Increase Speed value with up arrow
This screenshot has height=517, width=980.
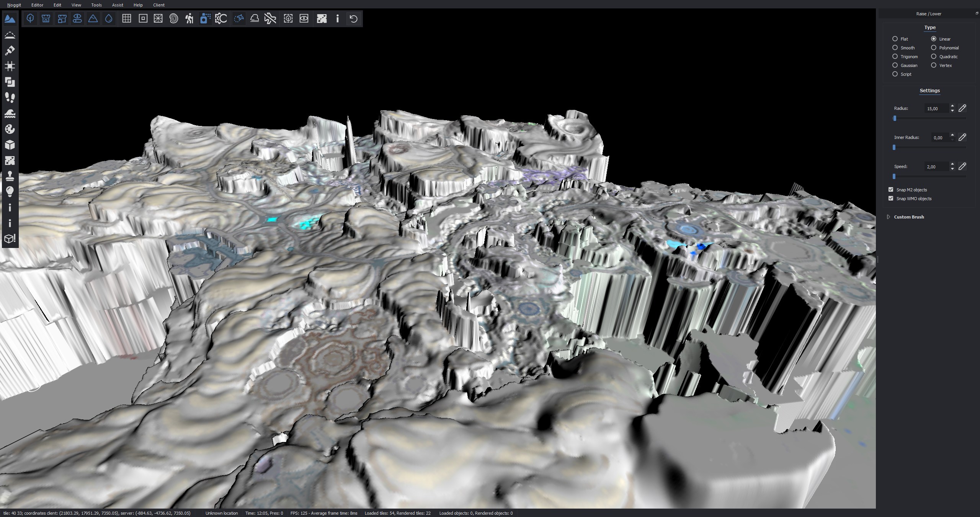point(952,164)
